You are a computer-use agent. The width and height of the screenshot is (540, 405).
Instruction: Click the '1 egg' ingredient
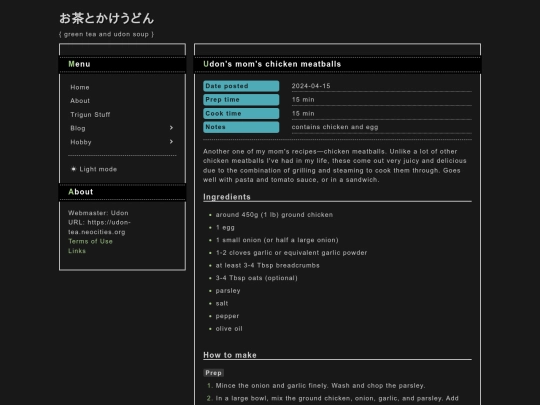225,228
